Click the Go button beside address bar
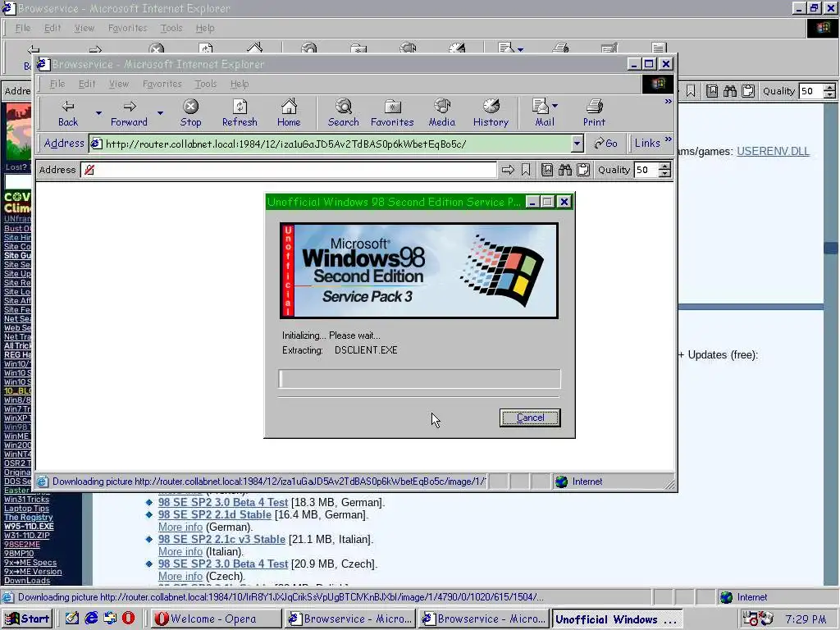Viewport: 840px width, 630px height. 606,143
